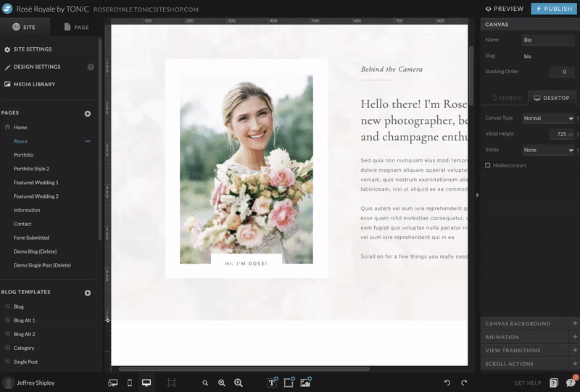
Task: Redo the last action
Action: click(x=464, y=383)
